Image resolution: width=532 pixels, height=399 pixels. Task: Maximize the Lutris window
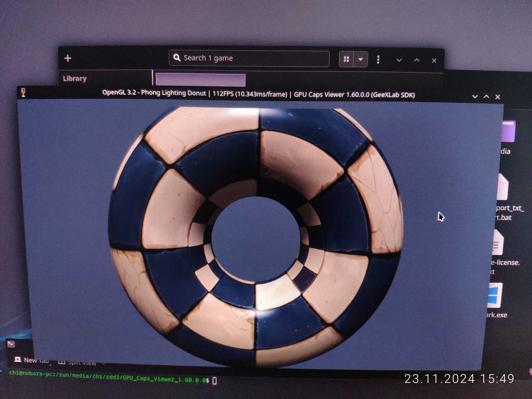(x=417, y=60)
